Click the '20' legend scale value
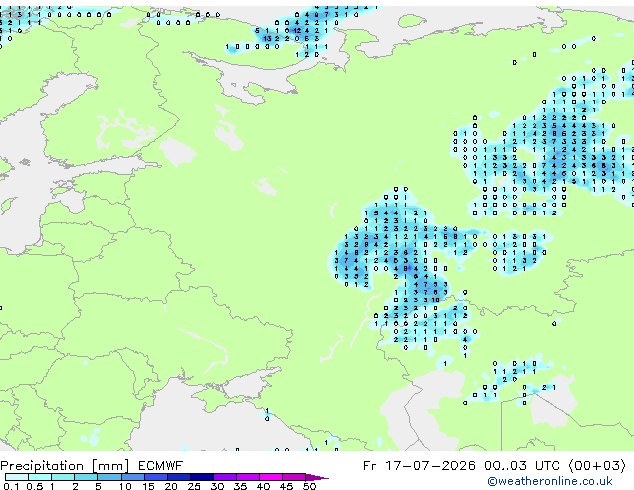 pos(171,486)
